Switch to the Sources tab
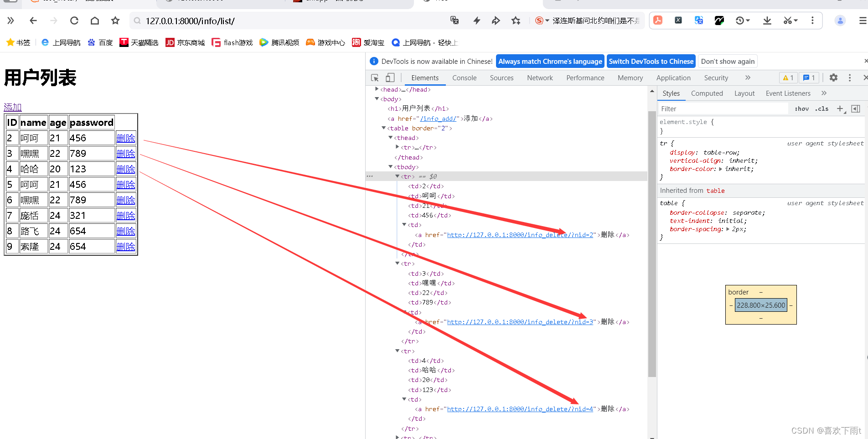Viewport: 868px width, 439px height. coord(501,78)
